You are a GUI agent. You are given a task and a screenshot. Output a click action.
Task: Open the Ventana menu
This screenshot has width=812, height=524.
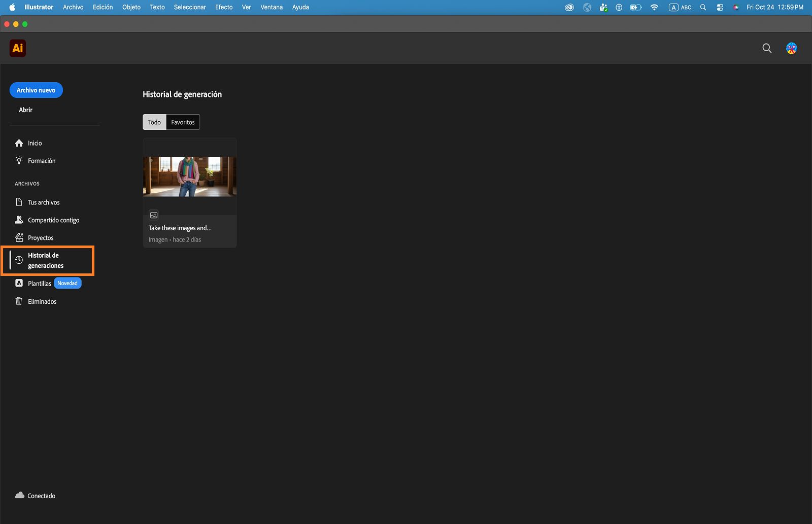coord(271,7)
